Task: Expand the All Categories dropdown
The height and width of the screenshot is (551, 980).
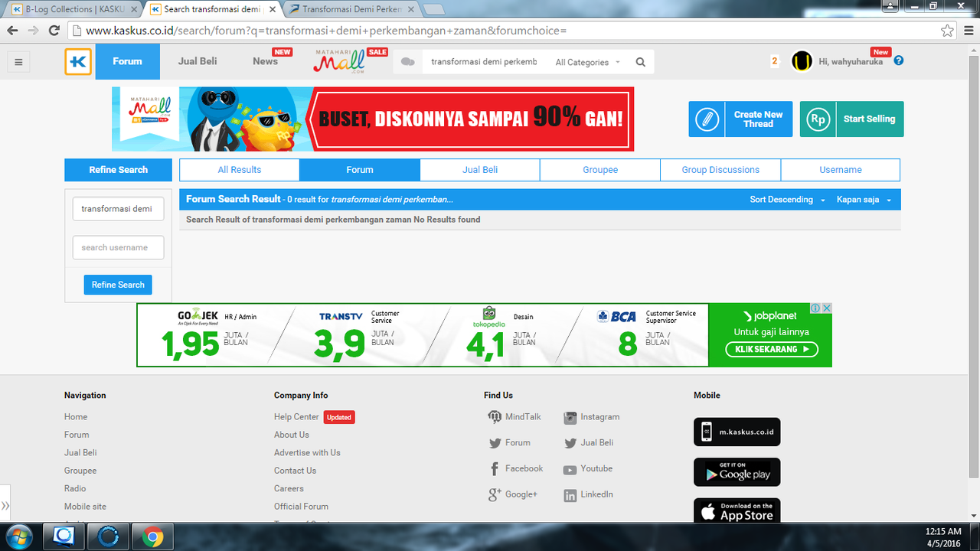Action: click(x=588, y=62)
